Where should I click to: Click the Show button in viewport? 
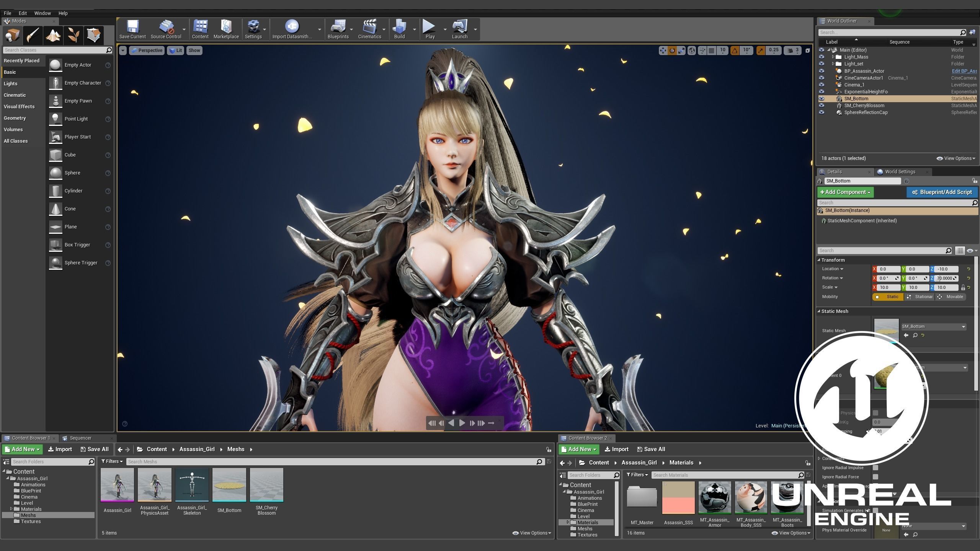(x=194, y=51)
